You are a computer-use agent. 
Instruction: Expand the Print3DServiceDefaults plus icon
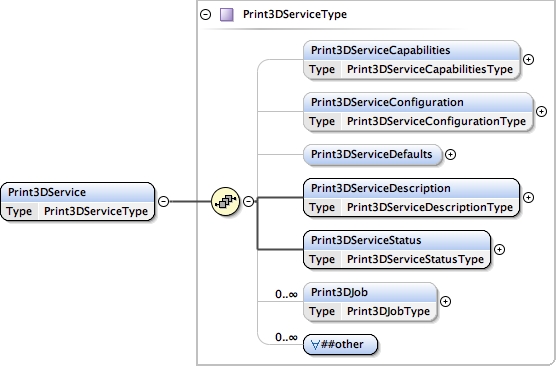point(450,155)
